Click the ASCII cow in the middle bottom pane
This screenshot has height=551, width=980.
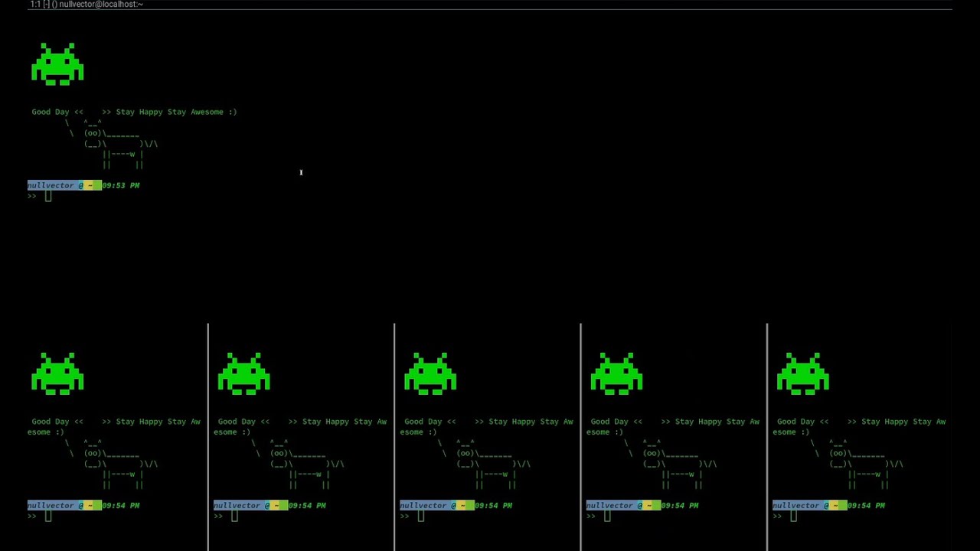(485, 464)
